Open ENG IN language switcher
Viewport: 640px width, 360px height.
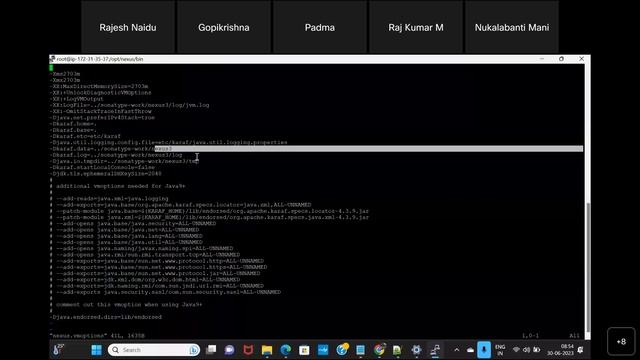(x=500, y=350)
